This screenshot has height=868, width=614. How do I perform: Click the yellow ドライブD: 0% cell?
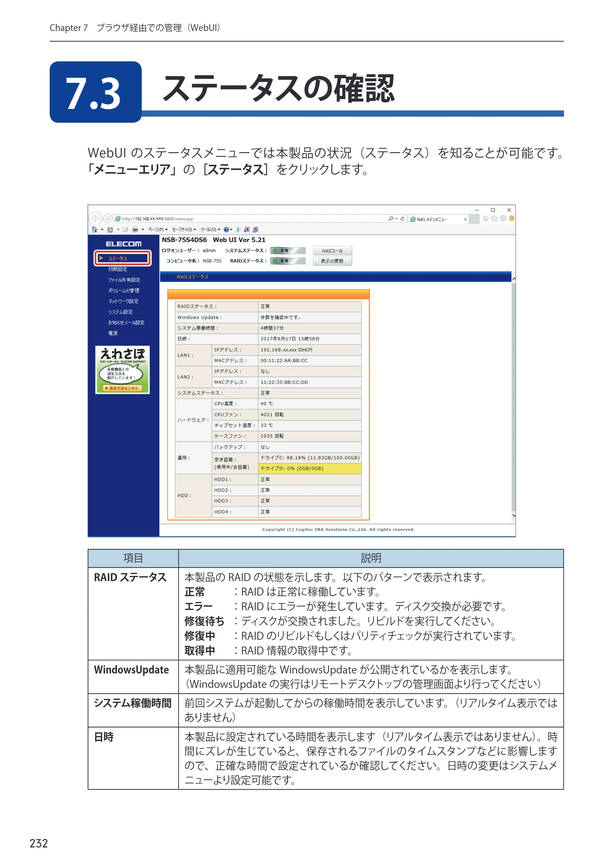[x=310, y=469]
